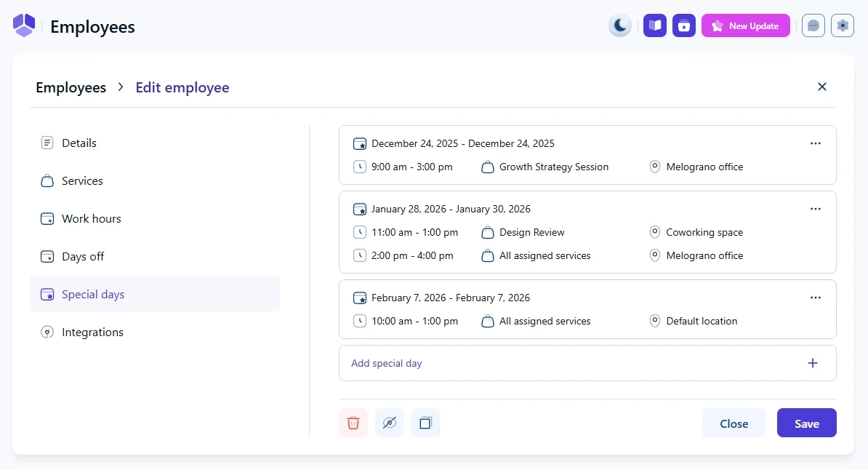Open the Services section
This screenshot has height=470, width=868.
pos(82,181)
